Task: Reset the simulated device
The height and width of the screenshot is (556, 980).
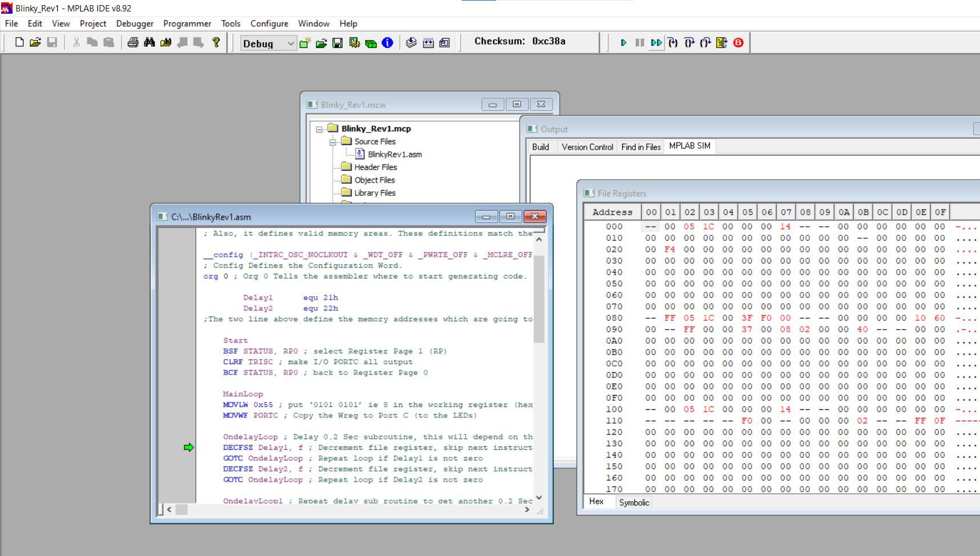Action: [x=721, y=42]
